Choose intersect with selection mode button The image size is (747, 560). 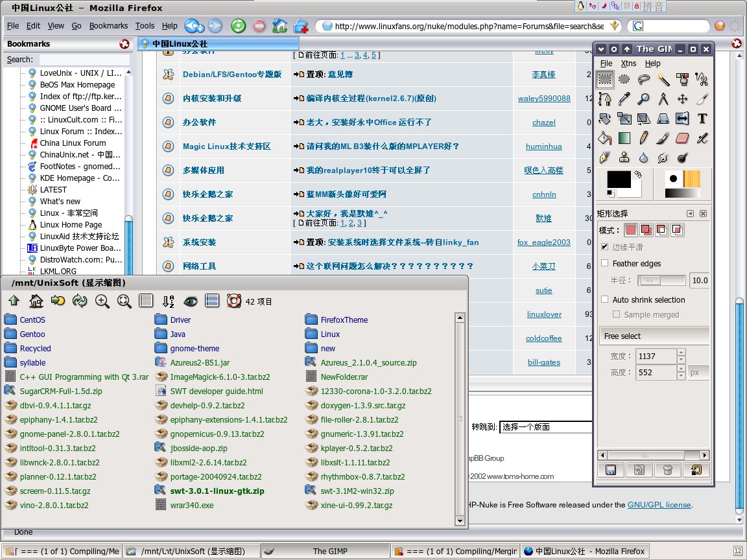(x=678, y=230)
